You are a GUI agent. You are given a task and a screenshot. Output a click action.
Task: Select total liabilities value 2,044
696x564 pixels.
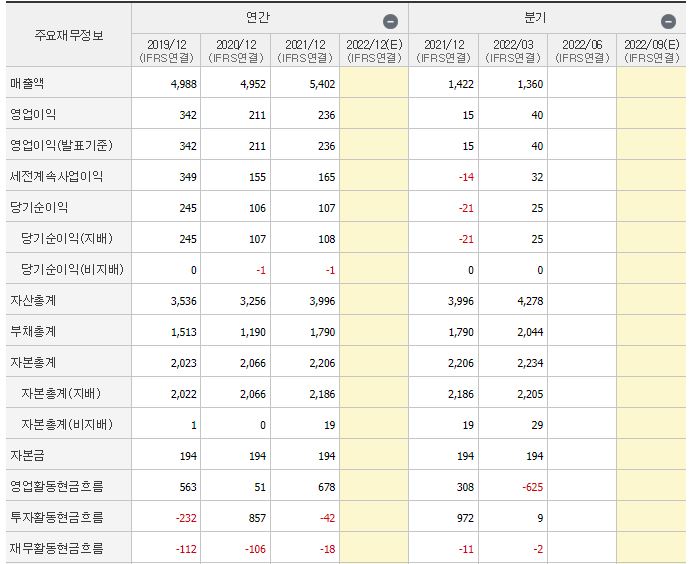tap(530, 332)
